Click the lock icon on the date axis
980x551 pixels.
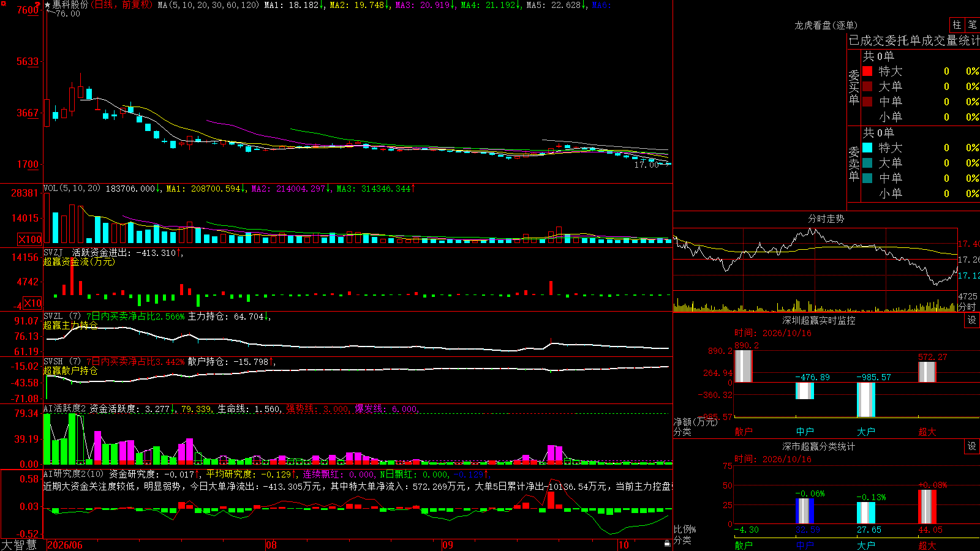click(667, 544)
